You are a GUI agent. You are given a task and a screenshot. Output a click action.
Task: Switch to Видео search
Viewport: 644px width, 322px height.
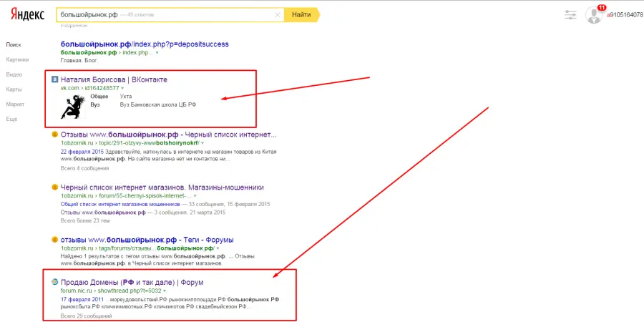coord(14,74)
